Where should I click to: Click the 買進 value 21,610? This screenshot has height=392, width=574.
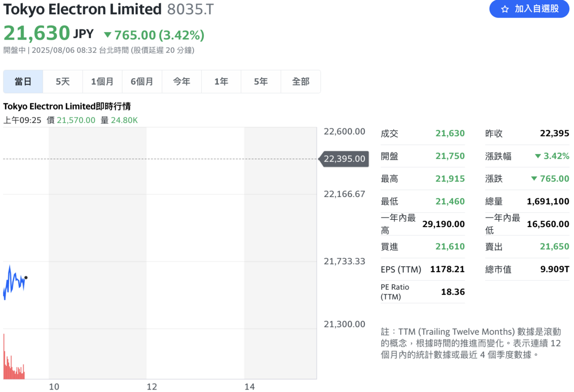point(450,247)
